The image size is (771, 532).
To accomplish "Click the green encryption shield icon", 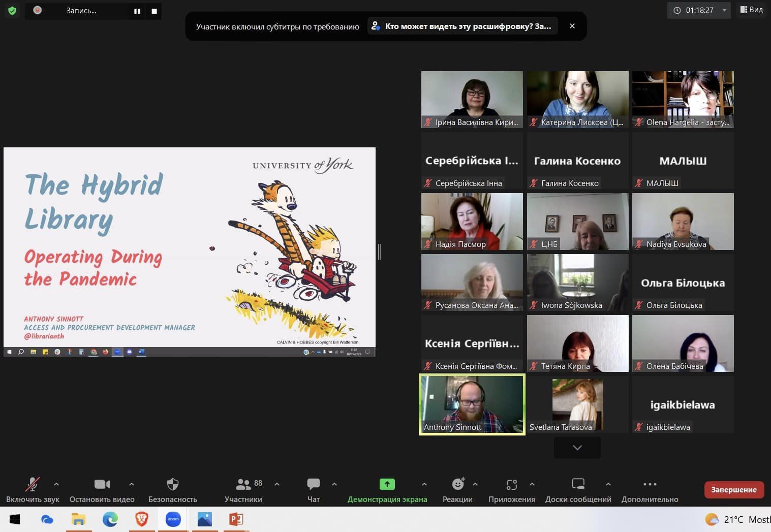I will 12,11.
